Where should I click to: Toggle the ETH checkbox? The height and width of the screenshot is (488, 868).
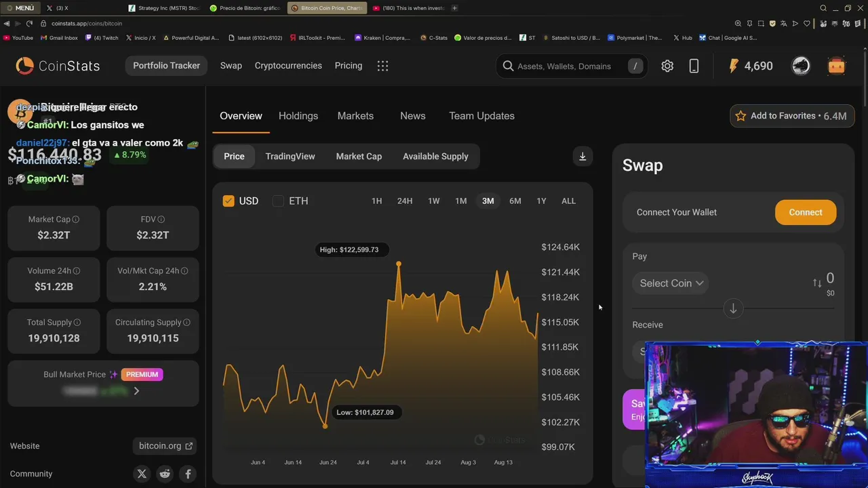(x=278, y=201)
